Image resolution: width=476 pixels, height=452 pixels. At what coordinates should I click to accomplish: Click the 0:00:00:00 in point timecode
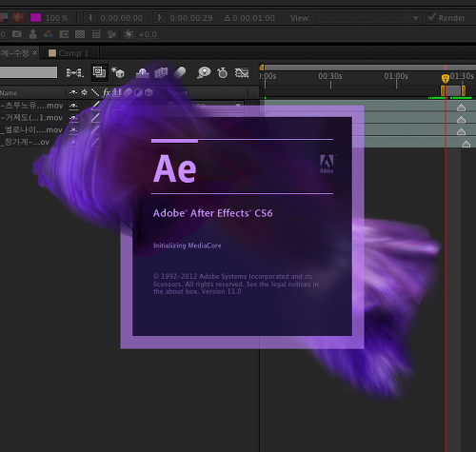pyautogui.click(x=122, y=18)
